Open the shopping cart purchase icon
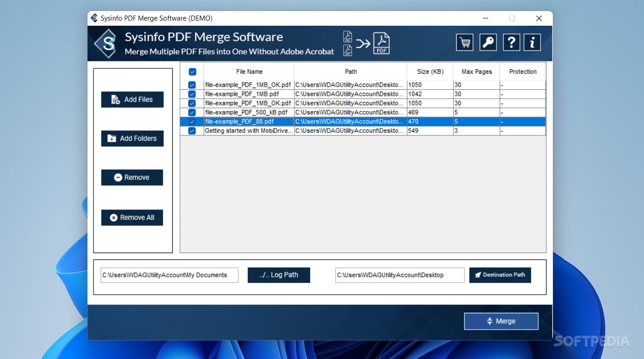This screenshot has width=644, height=359. click(465, 43)
